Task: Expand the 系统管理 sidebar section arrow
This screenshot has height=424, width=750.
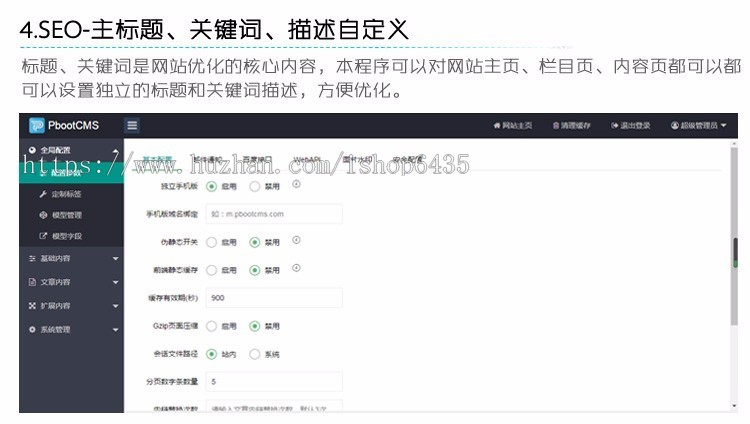Action: (x=115, y=329)
